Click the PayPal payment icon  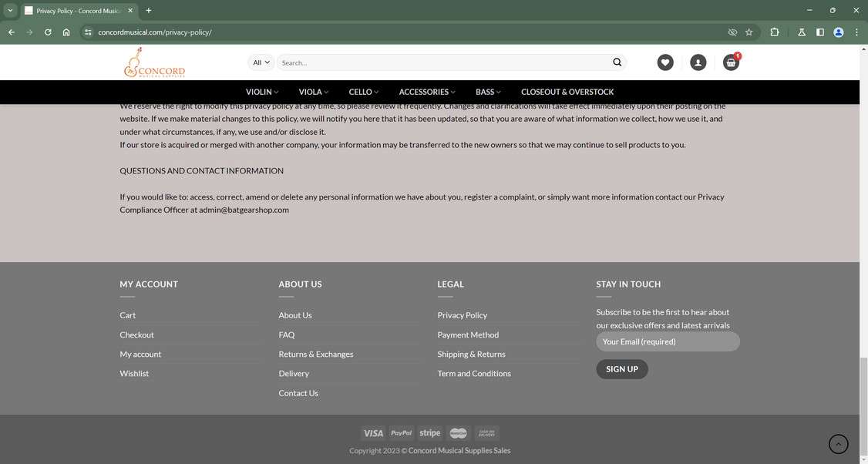pos(402,433)
